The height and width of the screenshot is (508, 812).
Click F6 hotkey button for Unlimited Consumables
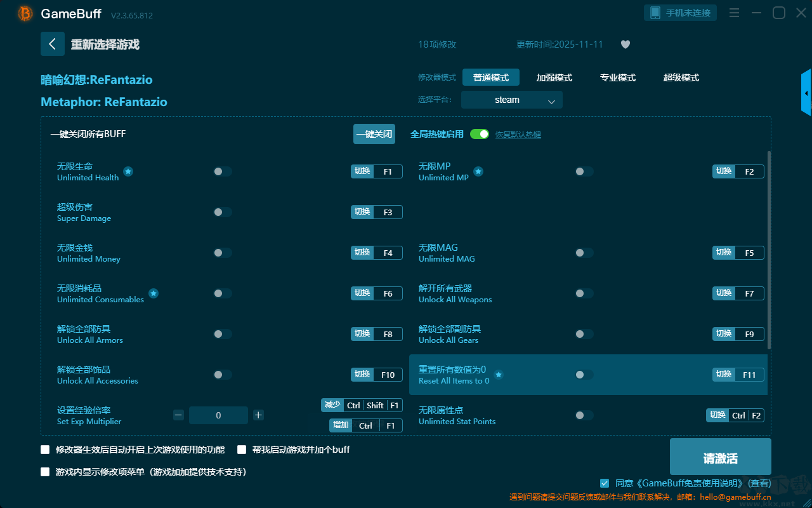coord(377,293)
